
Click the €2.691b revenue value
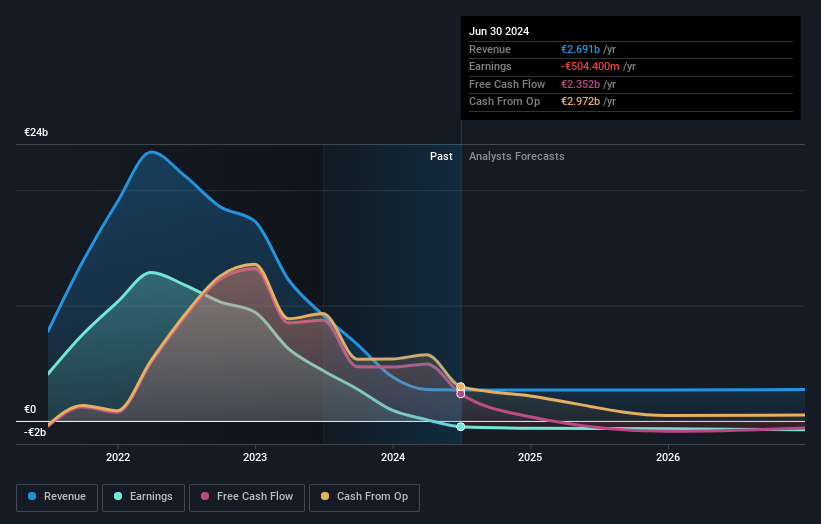(x=581, y=49)
